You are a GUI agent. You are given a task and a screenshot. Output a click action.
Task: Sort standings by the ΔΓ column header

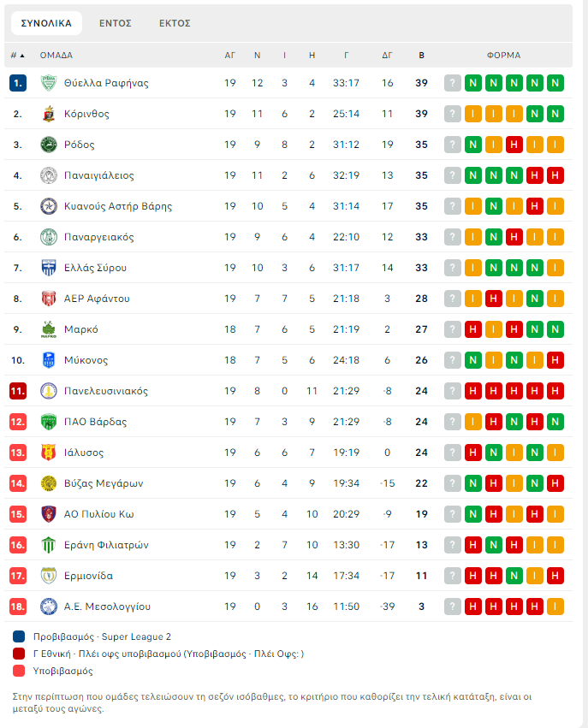(387, 56)
